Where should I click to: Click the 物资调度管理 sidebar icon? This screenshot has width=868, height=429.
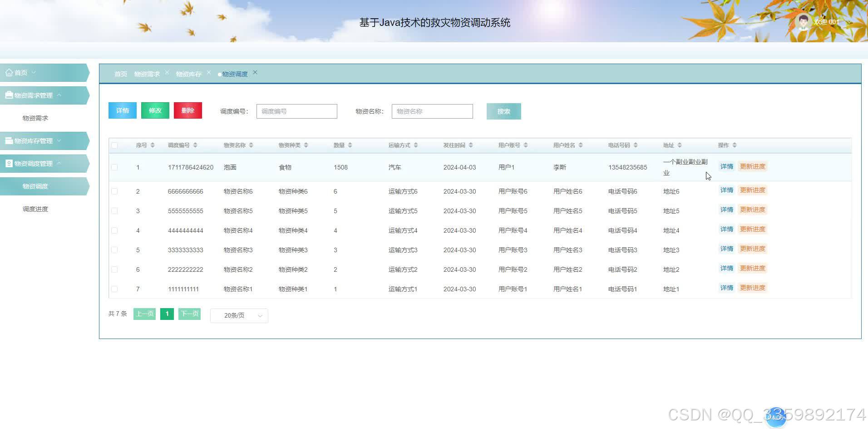(9, 164)
